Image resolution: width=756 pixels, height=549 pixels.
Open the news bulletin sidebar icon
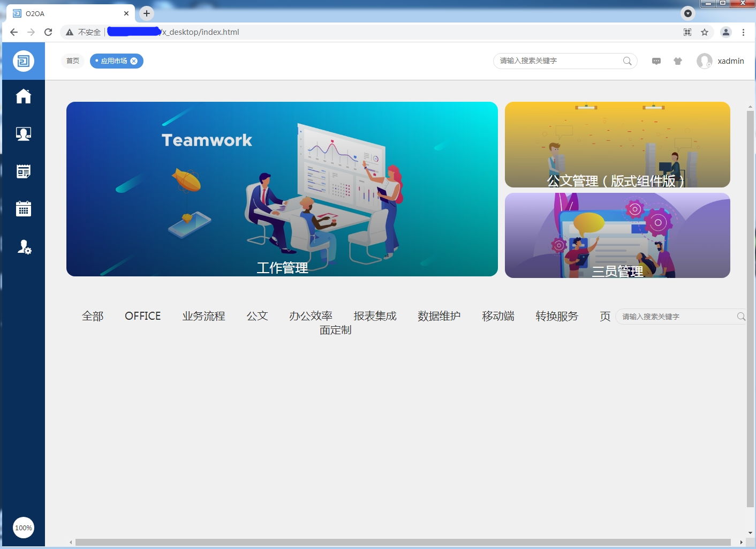tap(24, 171)
